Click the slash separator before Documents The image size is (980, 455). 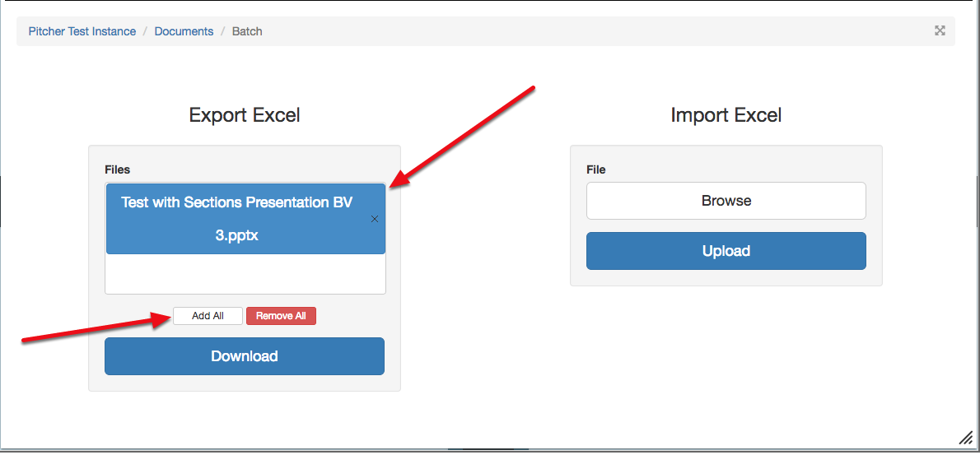coord(146,31)
